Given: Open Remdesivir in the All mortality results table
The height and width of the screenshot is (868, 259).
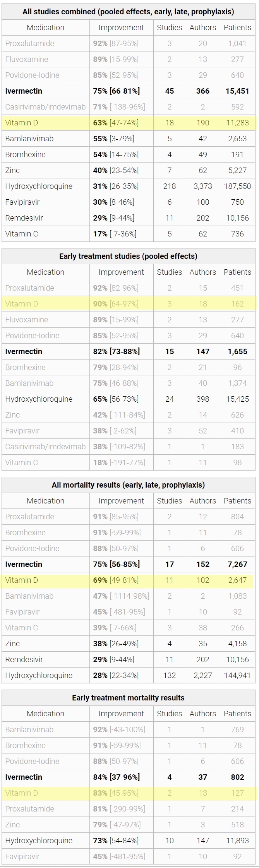Looking at the screenshot, I should [24, 659].
